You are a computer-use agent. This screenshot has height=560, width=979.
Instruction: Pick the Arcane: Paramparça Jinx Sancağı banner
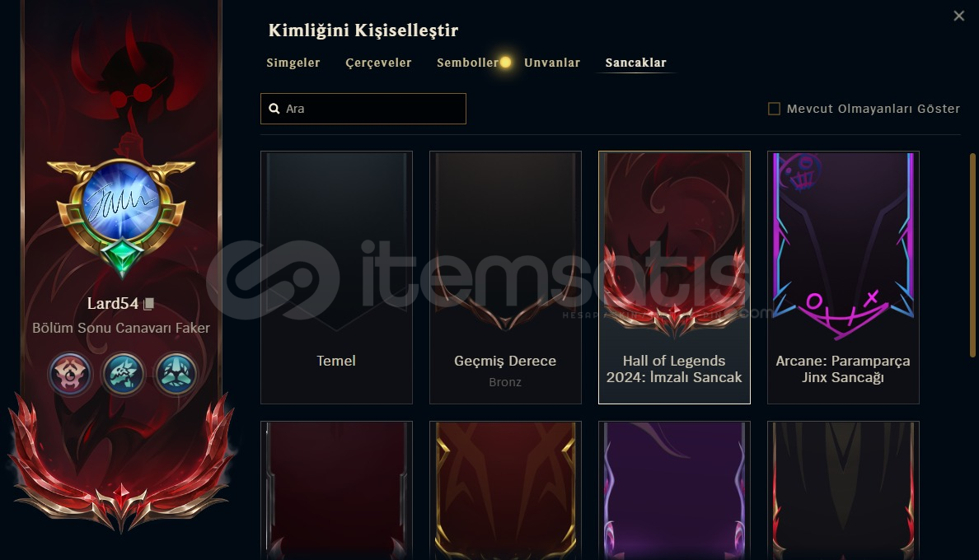[843, 278]
